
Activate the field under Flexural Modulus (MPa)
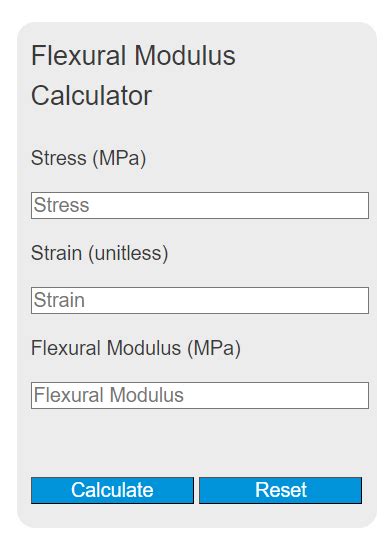(200, 396)
